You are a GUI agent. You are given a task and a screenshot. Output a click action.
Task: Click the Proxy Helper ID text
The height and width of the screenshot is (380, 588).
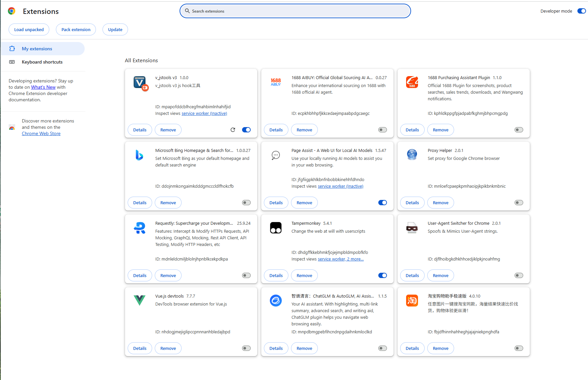pyautogui.click(x=467, y=186)
